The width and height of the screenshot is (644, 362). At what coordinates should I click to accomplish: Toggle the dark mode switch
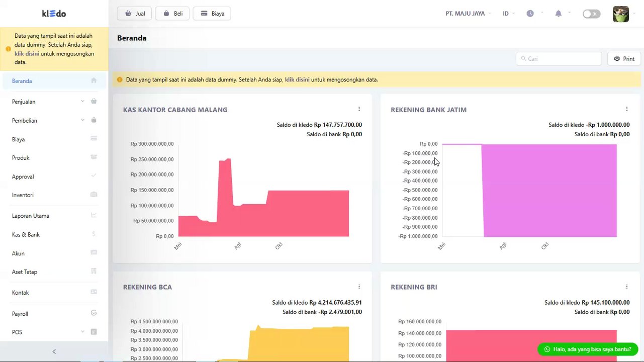click(x=591, y=14)
